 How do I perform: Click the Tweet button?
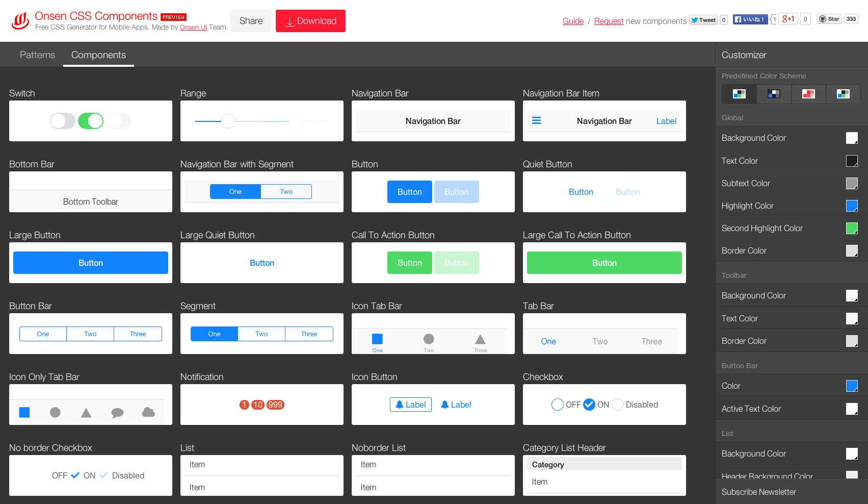coord(703,20)
